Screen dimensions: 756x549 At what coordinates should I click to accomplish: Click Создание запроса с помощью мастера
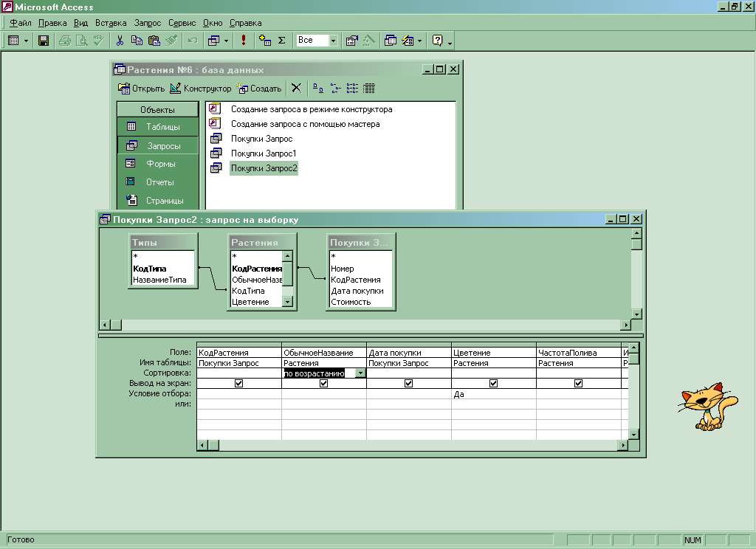coord(305,124)
